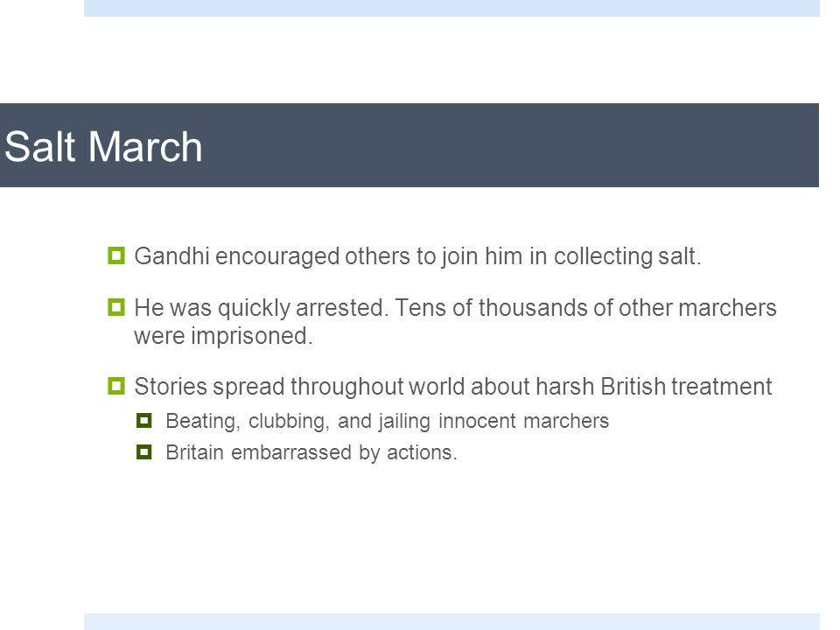This screenshot has height=630, width=840.
Task: Click the text 'He was quickly arrested.'
Action: [x=262, y=308]
